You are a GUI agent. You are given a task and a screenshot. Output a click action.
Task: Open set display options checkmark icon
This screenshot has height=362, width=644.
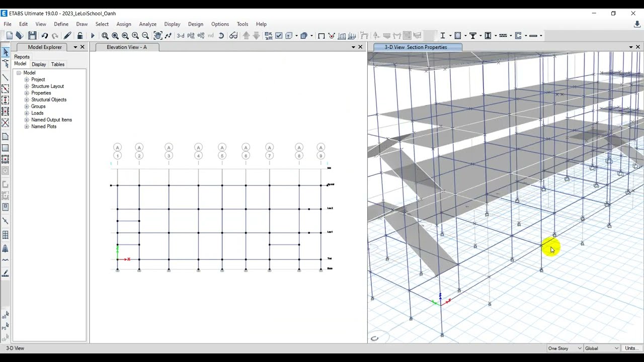point(279,36)
